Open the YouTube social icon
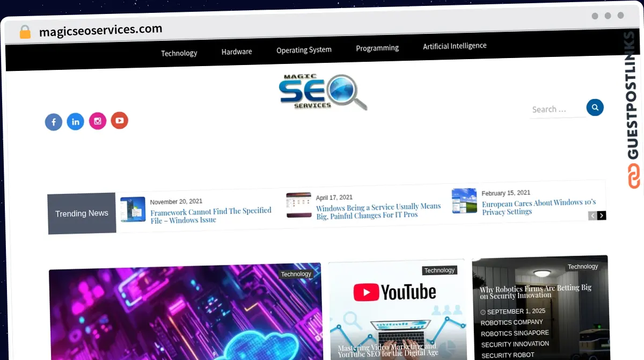 [x=119, y=120]
